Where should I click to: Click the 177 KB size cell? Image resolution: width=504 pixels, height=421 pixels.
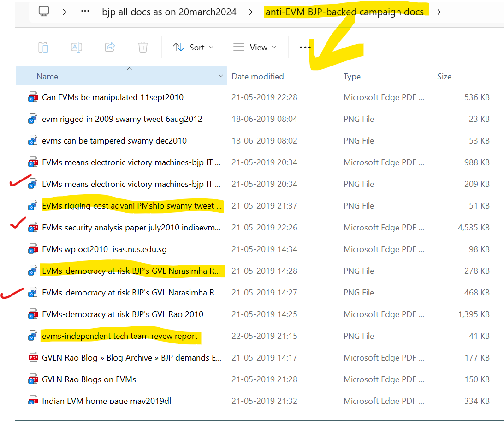(x=477, y=357)
